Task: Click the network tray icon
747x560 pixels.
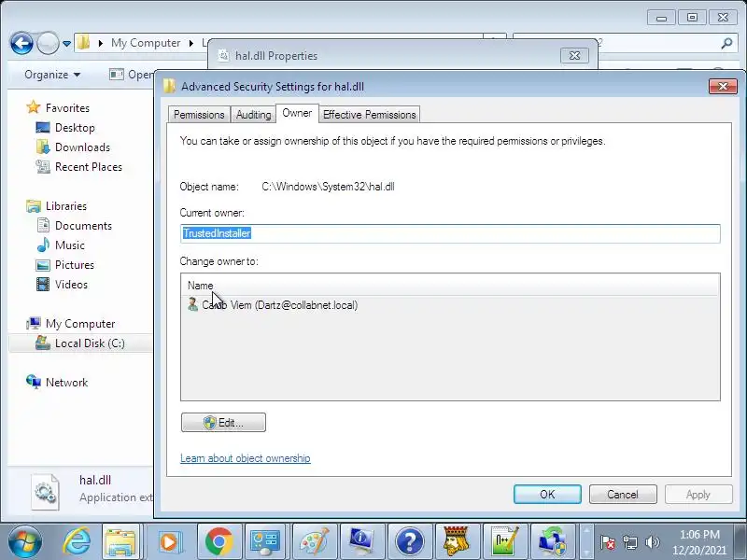Action: pyautogui.click(x=629, y=542)
